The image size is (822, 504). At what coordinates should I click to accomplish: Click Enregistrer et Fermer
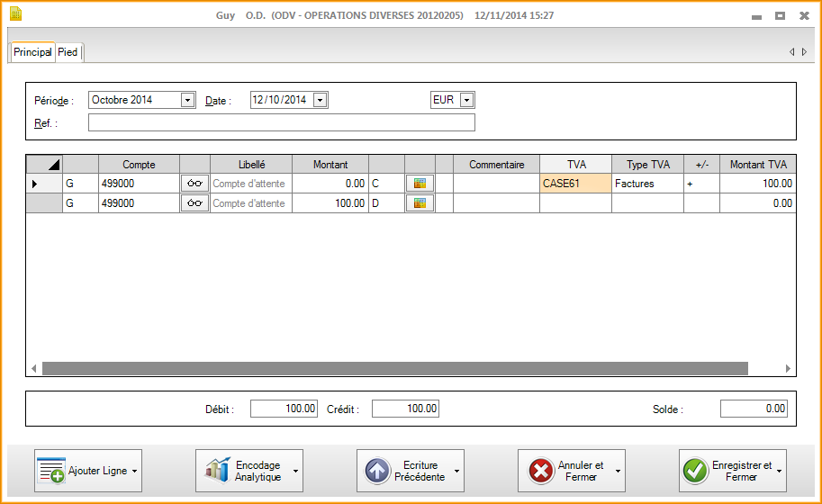coord(726,471)
